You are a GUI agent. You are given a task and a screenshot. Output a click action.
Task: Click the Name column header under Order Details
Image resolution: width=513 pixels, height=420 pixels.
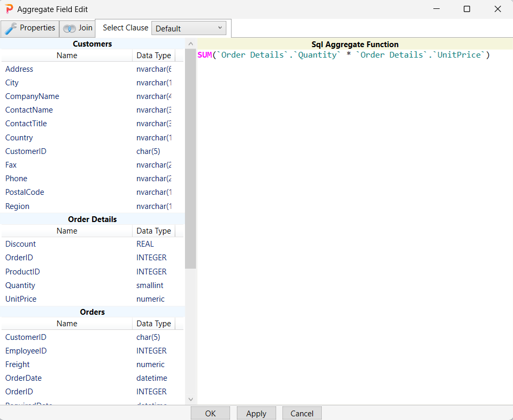(67, 231)
